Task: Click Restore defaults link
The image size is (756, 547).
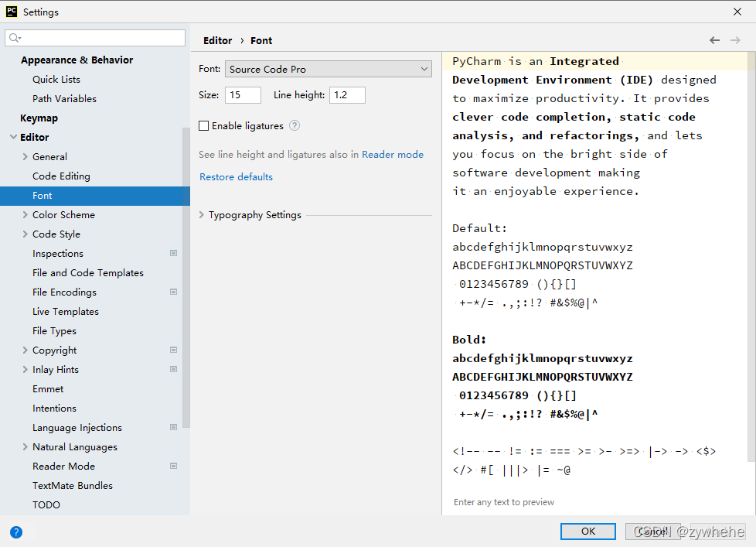Action: (x=237, y=177)
